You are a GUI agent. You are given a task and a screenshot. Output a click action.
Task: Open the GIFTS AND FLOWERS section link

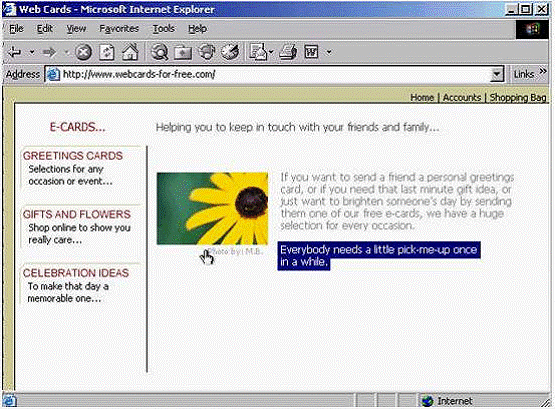tap(77, 214)
